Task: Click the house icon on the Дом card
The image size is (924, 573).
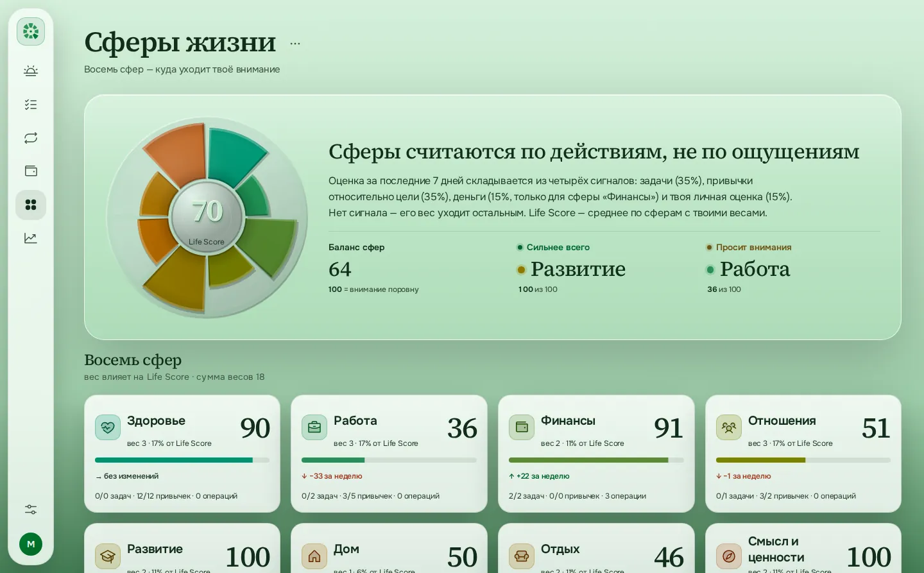Action: point(314,556)
